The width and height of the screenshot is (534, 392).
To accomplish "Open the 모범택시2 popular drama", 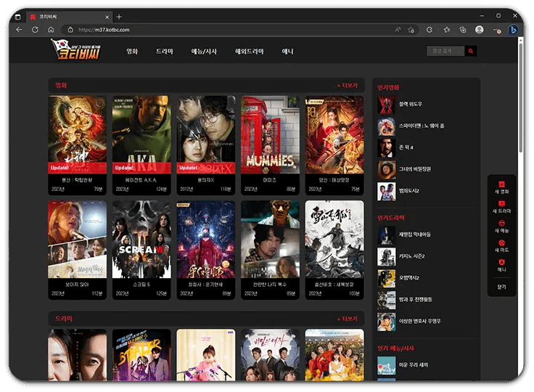I will coord(398,278).
